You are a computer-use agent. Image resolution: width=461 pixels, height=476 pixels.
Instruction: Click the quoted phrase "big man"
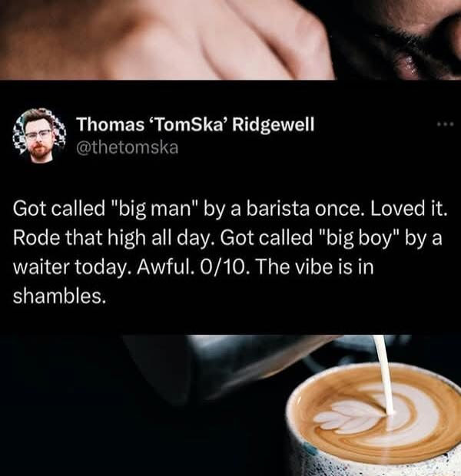pyautogui.click(x=155, y=209)
